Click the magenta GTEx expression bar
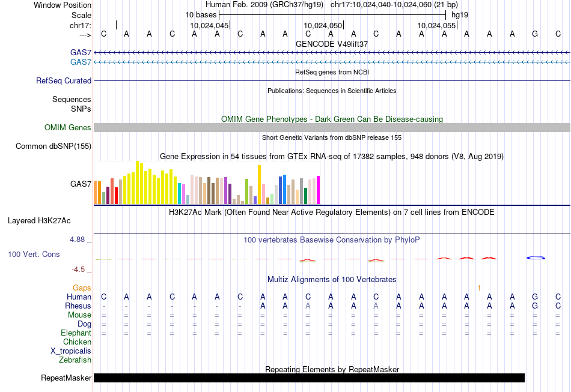 pos(319,190)
